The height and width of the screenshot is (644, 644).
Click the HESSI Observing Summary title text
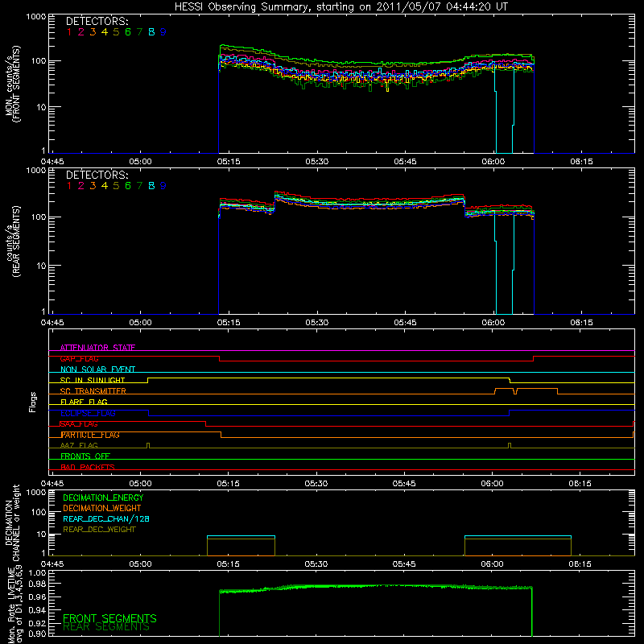(341, 7)
